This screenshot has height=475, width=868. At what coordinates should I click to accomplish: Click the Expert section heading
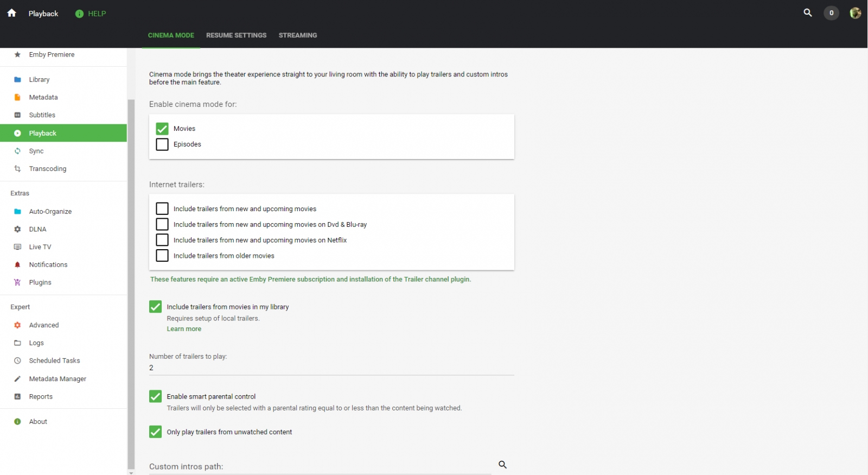(x=21, y=307)
